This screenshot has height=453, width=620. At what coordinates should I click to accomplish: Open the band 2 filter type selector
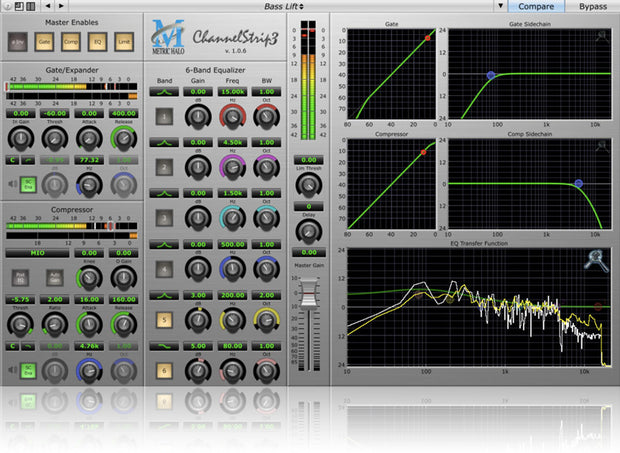tap(164, 142)
